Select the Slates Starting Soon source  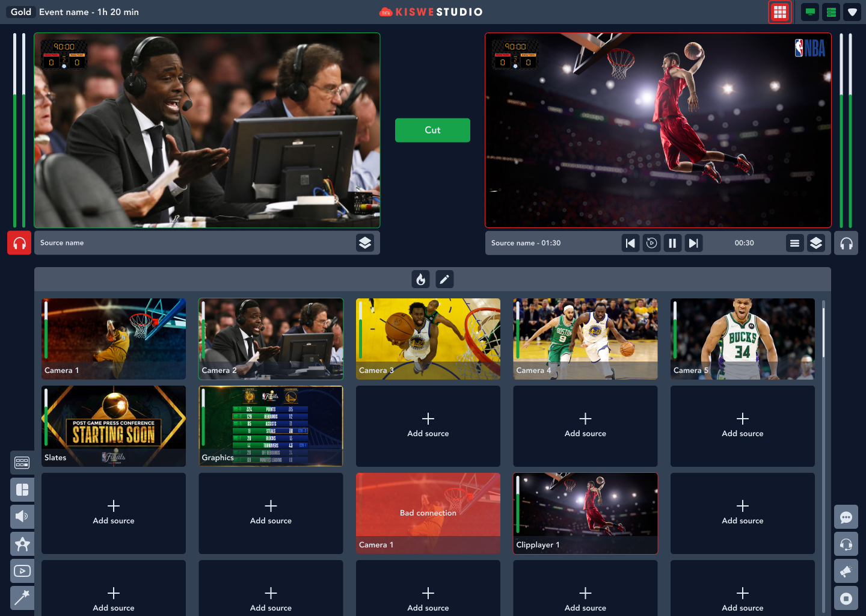point(114,426)
